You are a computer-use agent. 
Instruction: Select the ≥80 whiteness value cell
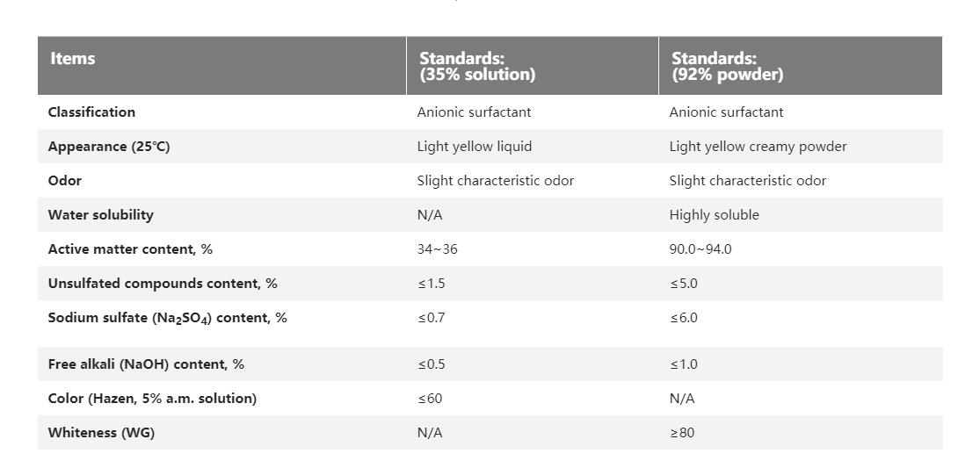(682, 433)
